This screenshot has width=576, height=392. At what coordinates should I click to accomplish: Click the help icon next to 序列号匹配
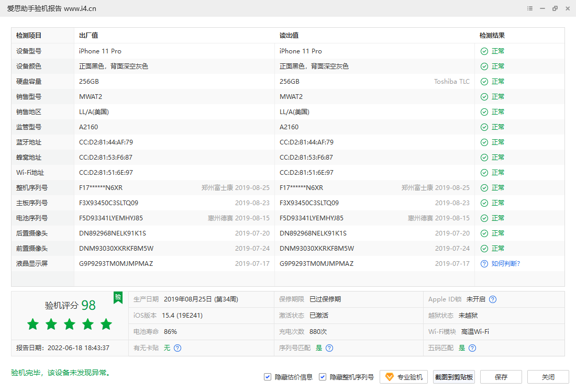(x=329, y=348)
